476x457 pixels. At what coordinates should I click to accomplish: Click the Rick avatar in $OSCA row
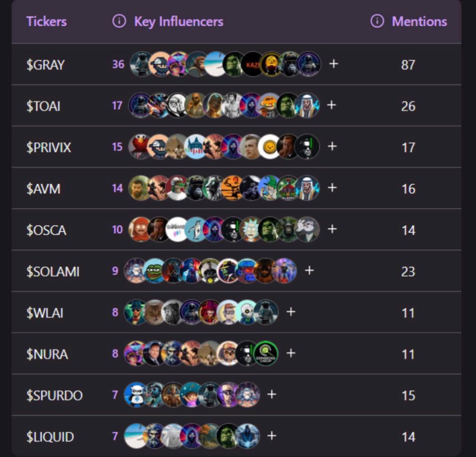tap(251, 229)
